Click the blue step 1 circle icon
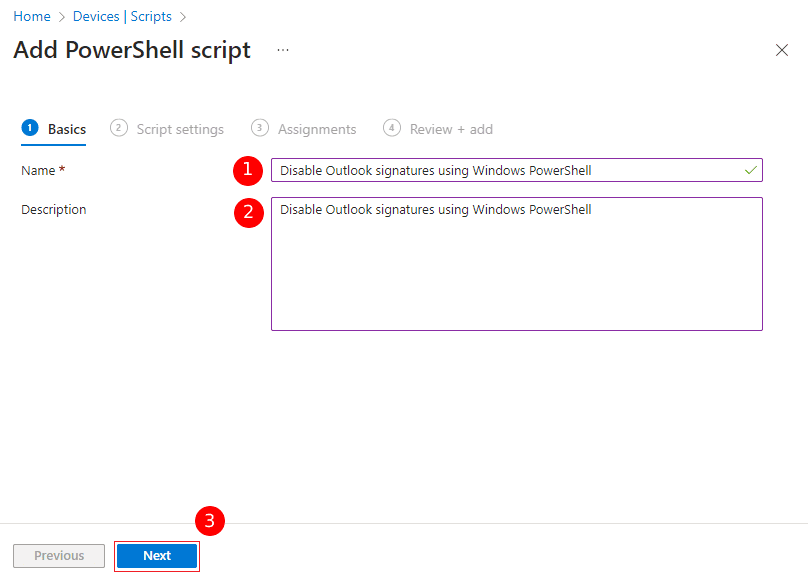Image resolution: width=808 pixels, height=580 pixels. click(30, 128)
